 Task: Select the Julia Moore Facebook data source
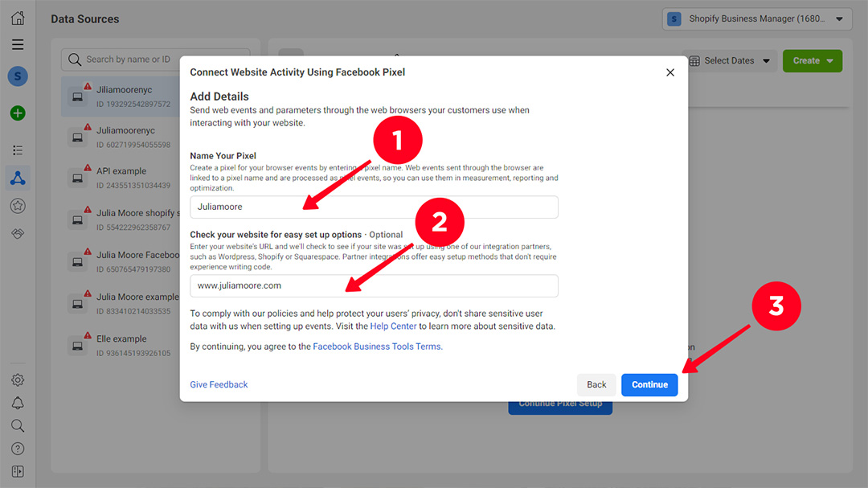point(121,262)
